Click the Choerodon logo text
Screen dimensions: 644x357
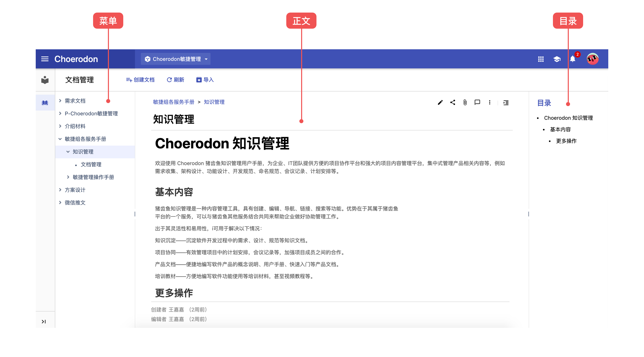click(76, 59)
